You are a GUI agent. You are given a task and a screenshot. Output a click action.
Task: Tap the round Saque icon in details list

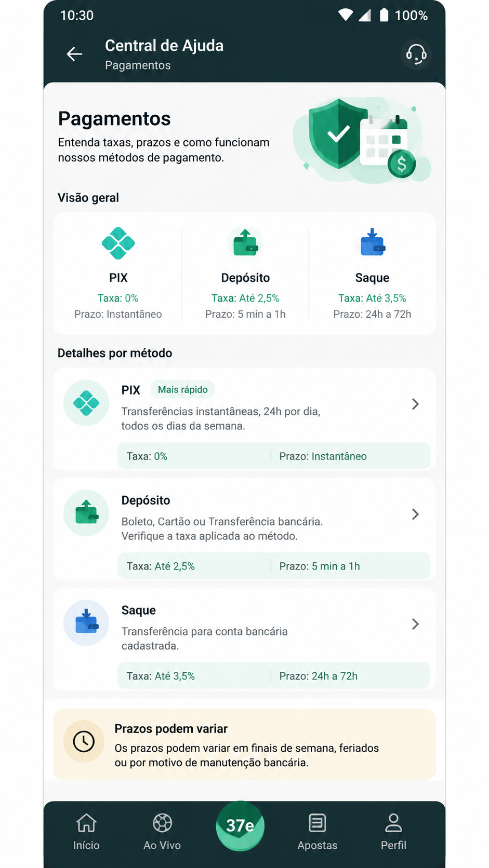click(x=86, y=623)
